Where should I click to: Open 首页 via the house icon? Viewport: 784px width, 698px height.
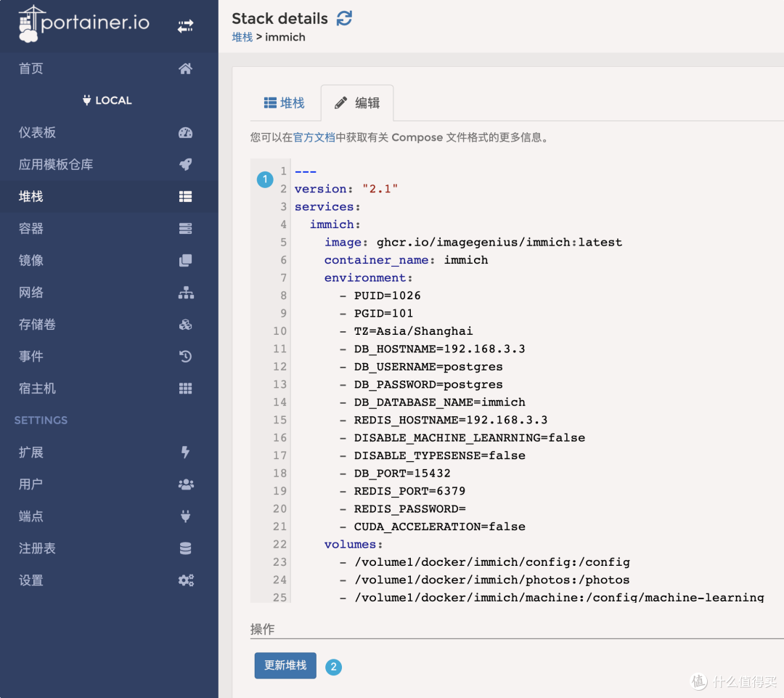[186, 69]
